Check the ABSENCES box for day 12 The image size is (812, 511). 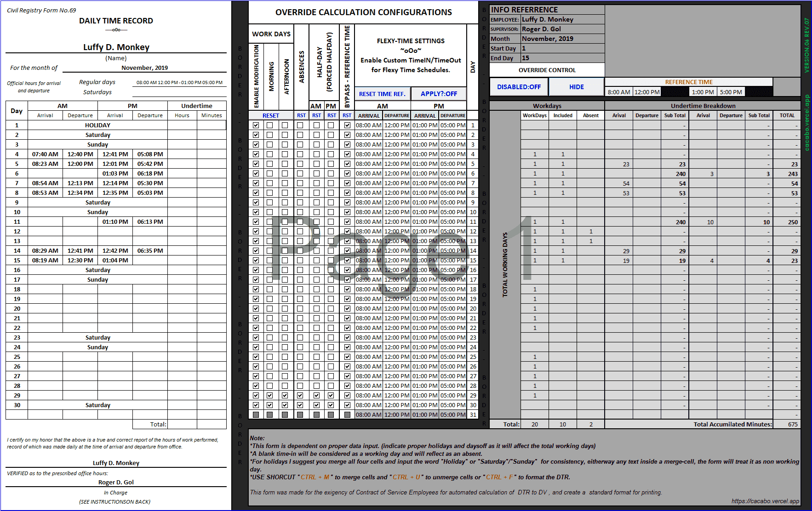click(301, 231)
